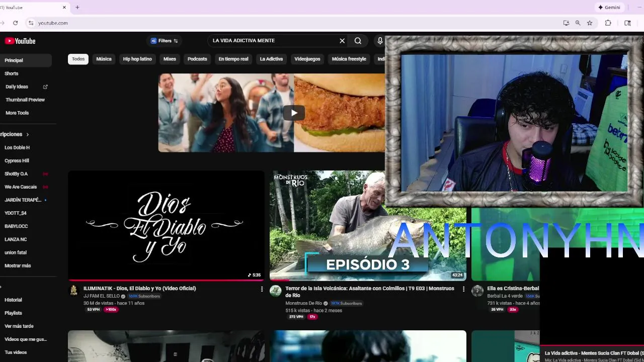Reload the page in the browser
The width and height of the screenshot is (644, 362).
point(16,23)
